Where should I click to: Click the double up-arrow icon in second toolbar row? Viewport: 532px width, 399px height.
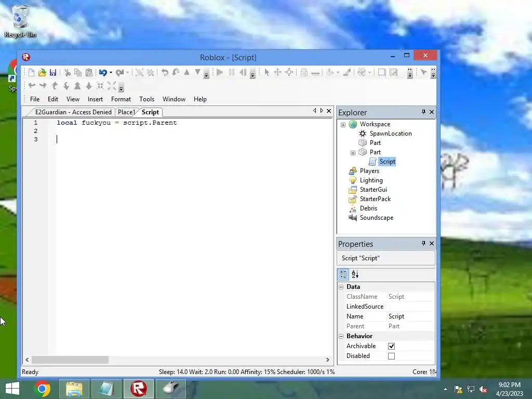point(77,86)
